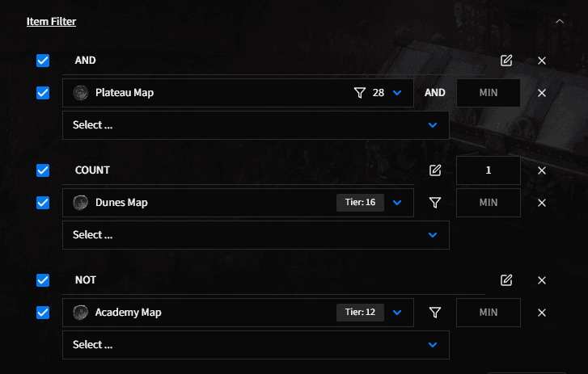Remove the Academy Map filter row
Image resolution: width=588 pixels, height=374 pixels.
[x=542, y=313]
